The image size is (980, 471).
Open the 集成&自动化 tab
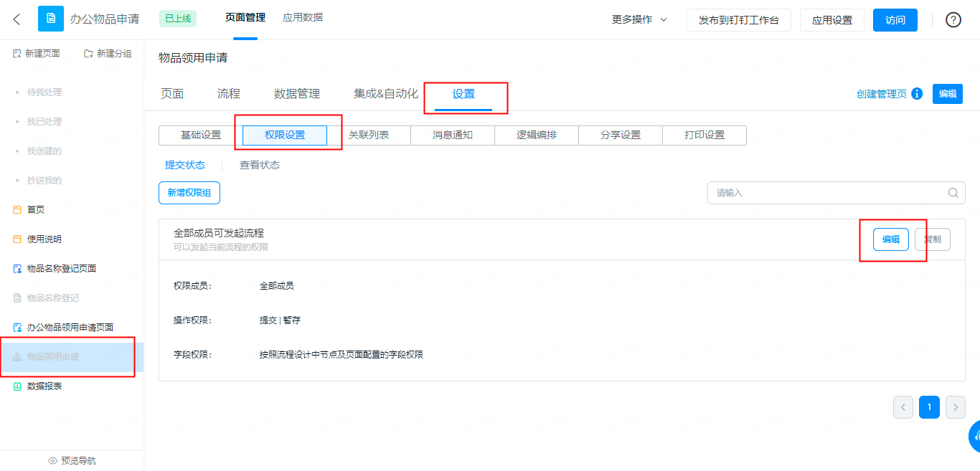click(x=386, y=94)
